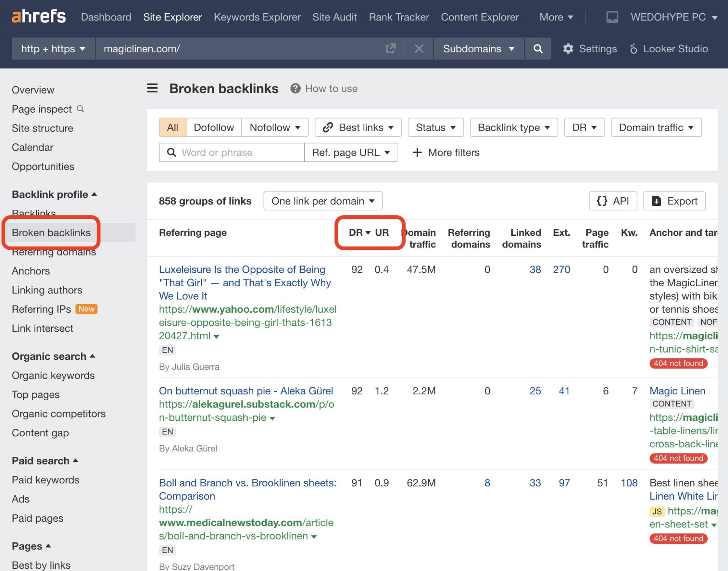Open Anchors in the sidebar

pos(31,271)
